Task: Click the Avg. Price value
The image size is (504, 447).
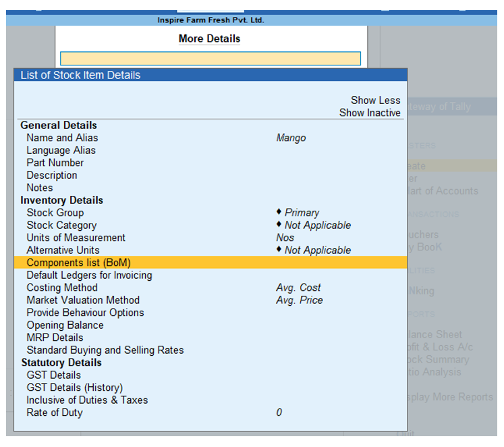Action: tap(300, 300)
